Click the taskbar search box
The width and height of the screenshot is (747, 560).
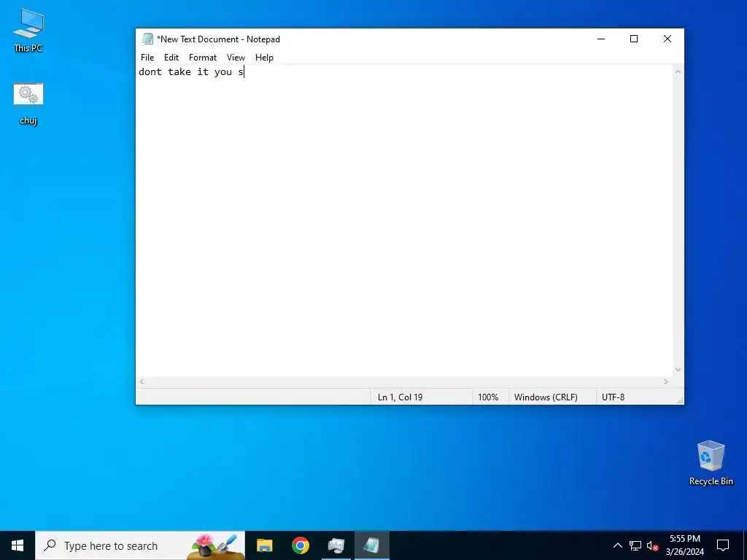[x=140, y=545]
